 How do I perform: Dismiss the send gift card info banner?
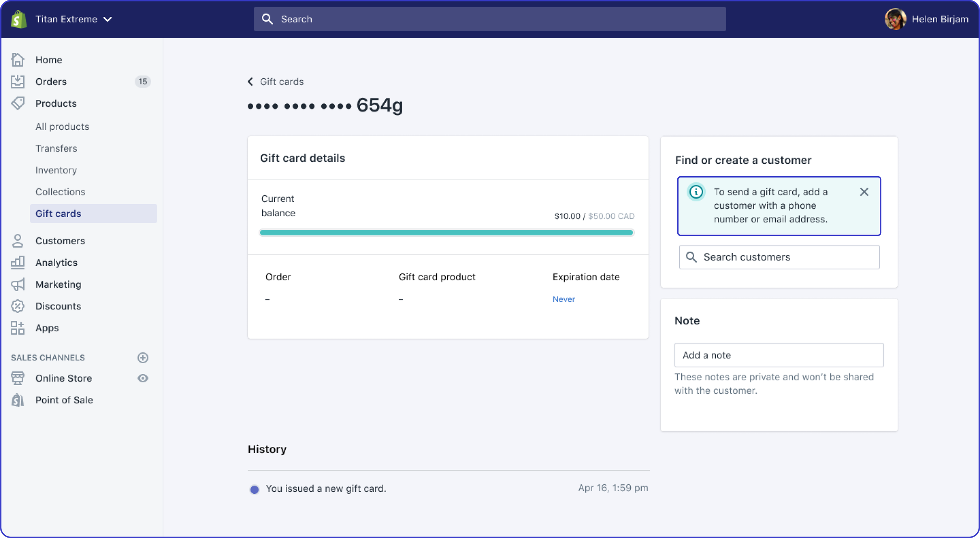[x=864, y=192]
